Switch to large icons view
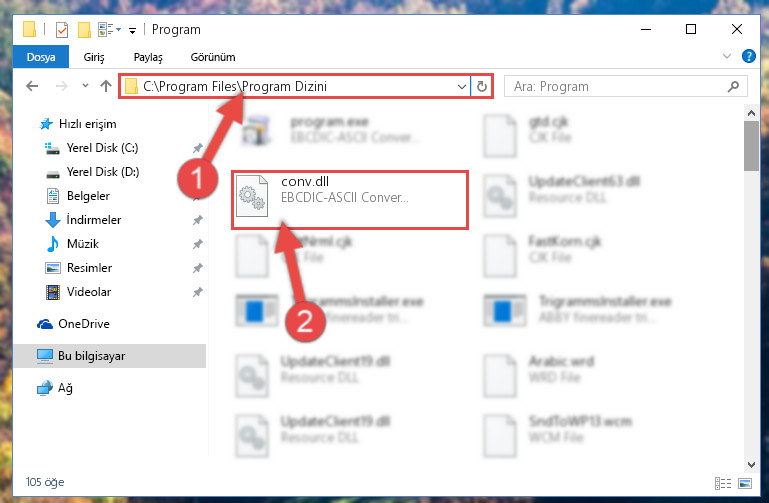This screenshot has width=769, height=503. click(x=745, y=483)
